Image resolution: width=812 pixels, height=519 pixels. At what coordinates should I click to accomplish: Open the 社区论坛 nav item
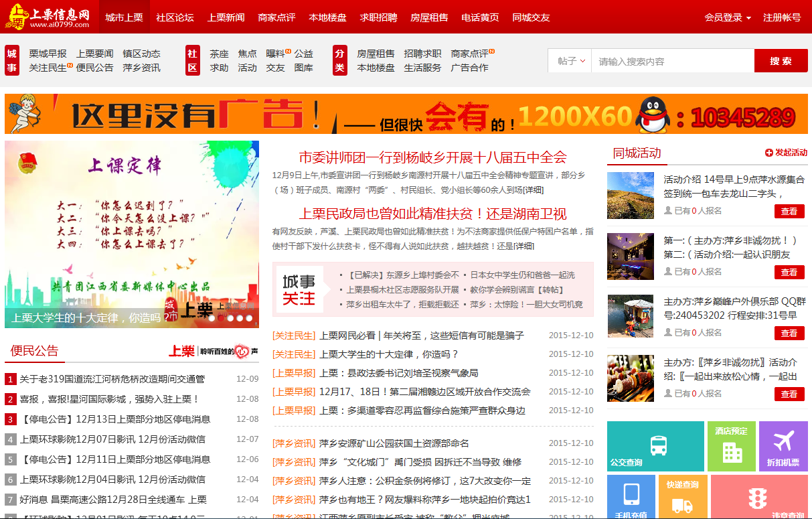coord(175,17)
